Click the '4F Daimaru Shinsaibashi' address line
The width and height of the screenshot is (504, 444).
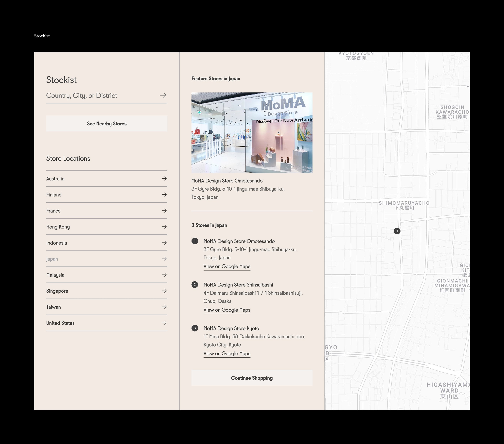tap(253, 293)
